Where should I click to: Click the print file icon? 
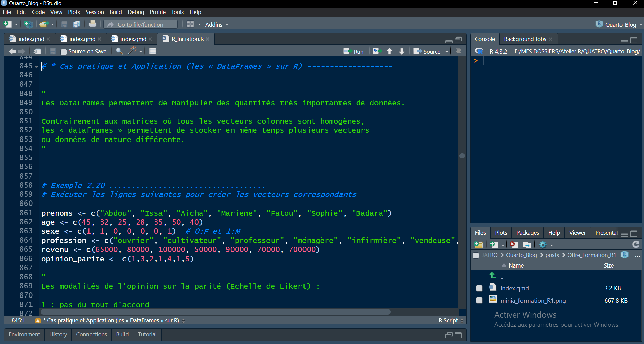click(x=93, y=24)
